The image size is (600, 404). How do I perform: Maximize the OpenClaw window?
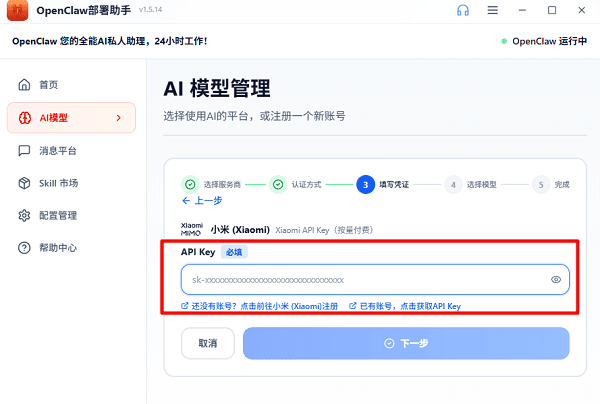pyautogui.click(x=552, y=10)
